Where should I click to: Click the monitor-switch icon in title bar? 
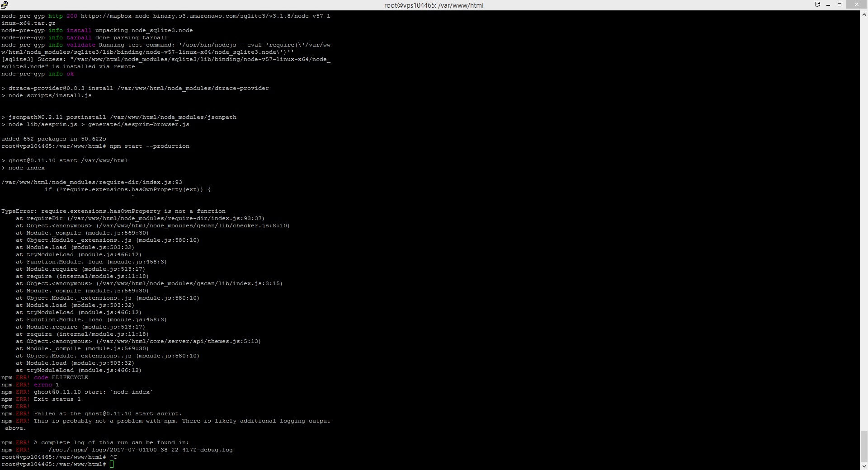click(817, 5)
